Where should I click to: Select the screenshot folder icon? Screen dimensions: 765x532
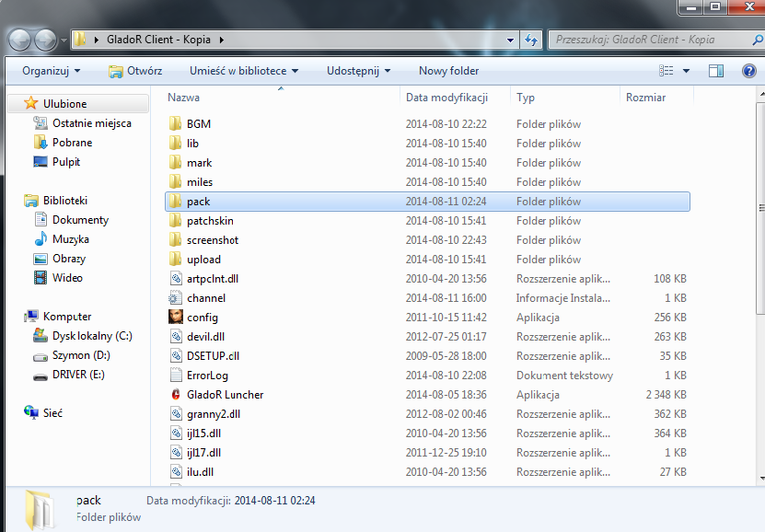175,240
